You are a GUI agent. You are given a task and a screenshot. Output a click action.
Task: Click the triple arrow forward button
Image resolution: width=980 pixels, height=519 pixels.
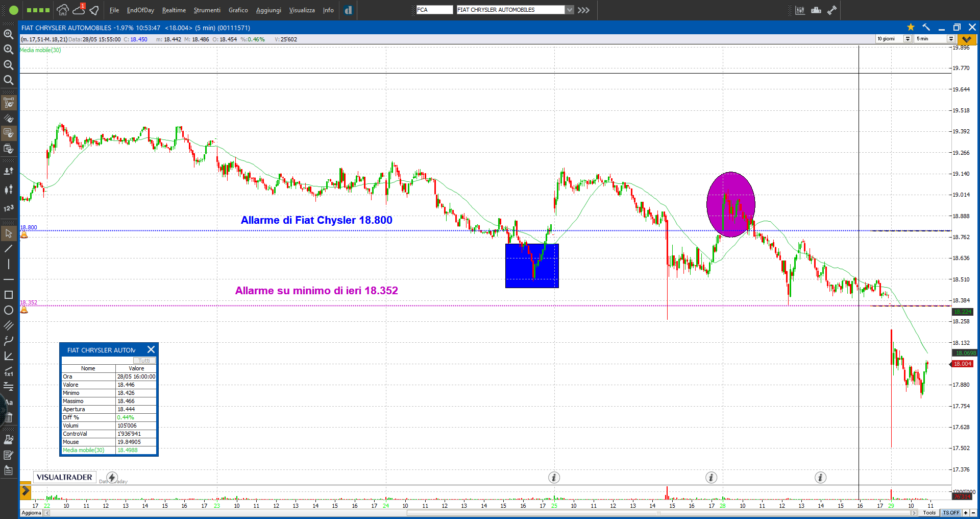point(583,10)
